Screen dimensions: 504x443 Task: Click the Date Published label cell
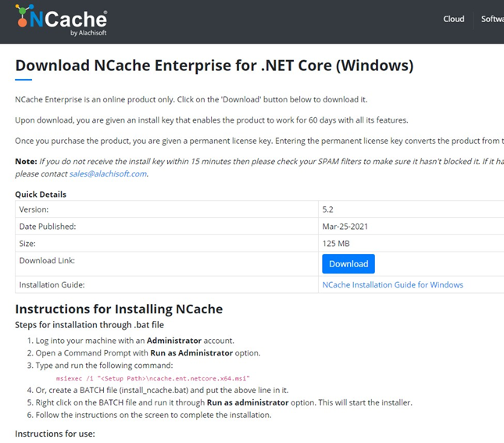pos(47,227)
